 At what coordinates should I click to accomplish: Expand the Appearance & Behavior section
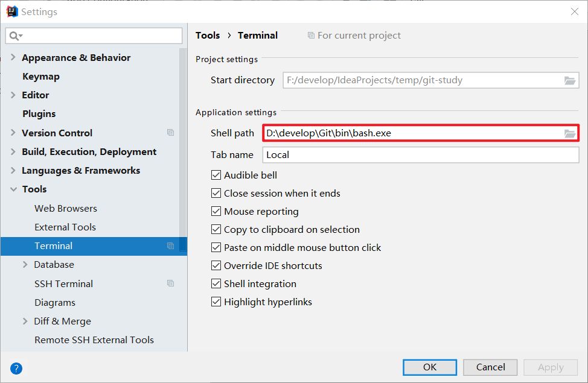point(13,58)
